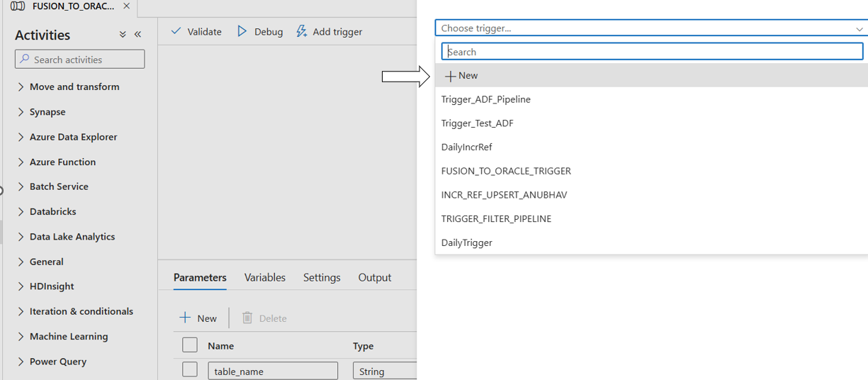Open the String type dropdown
Image resolution: width=868 pixels, height=380 pixels.
coord(385,371)
